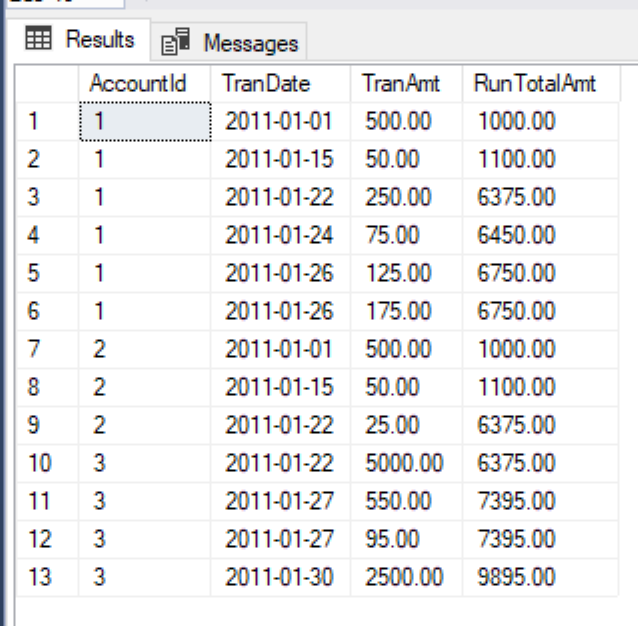Click RunTotalAmt 9895.00 cell

tap(540, 577)
